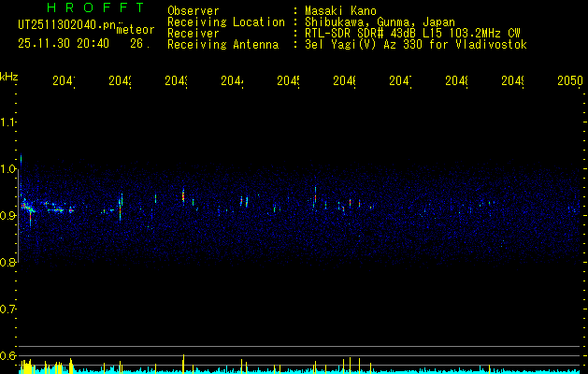Click the meteor count label
This screenshot has width=588, height=374.
[136, 30]
